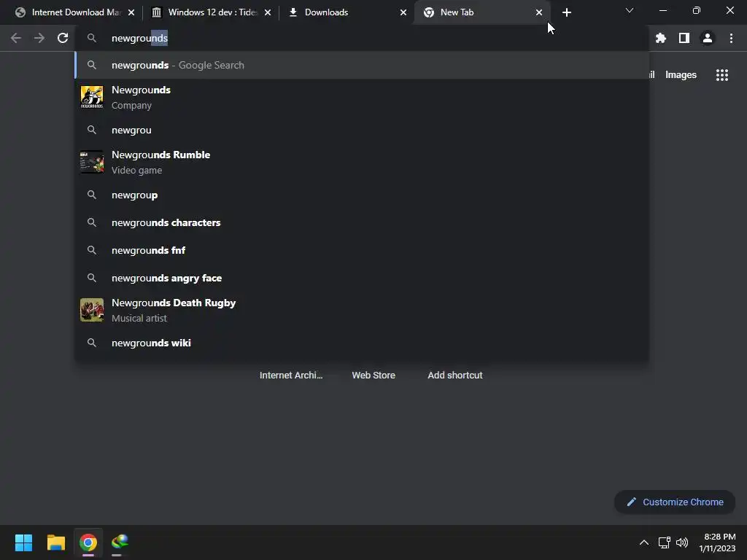
Task: Close the Internet Download Manager tab
Action: [x=131, y=12]
